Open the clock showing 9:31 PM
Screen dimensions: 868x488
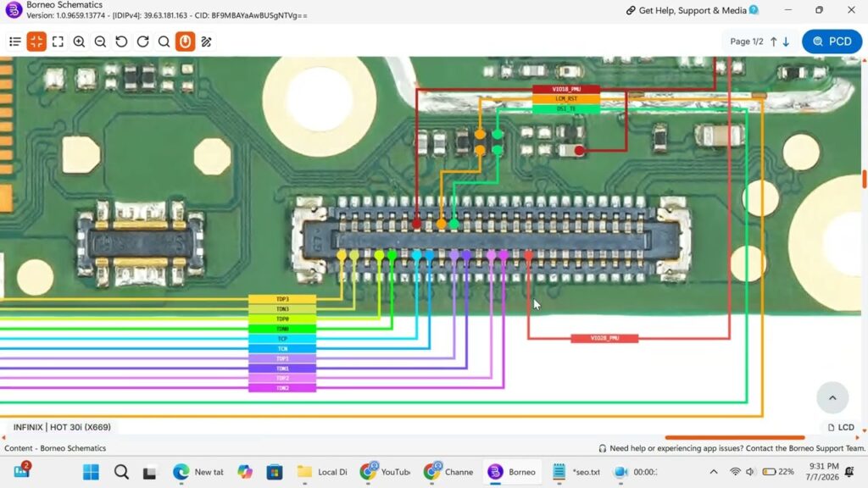pyautogui.click(x=822, y=471)
